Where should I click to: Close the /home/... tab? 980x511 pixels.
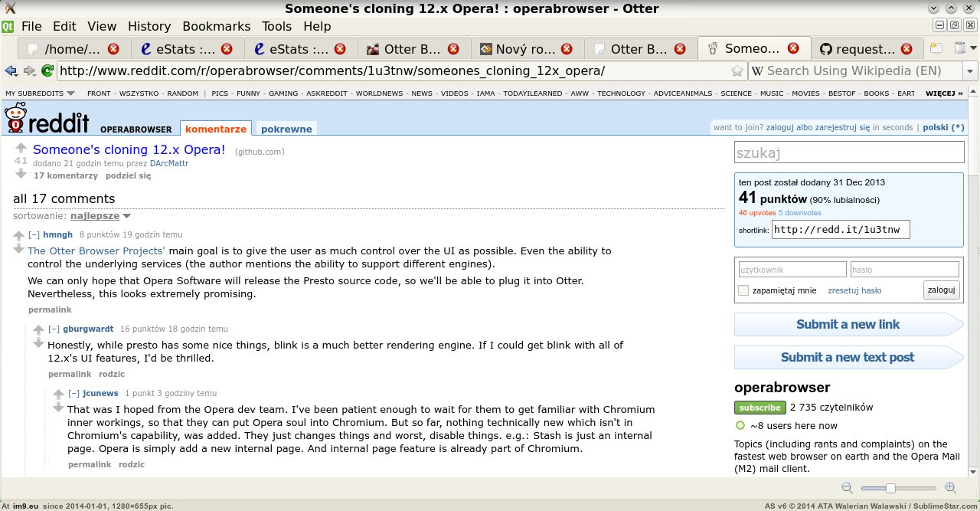click(x=113, y=49)
